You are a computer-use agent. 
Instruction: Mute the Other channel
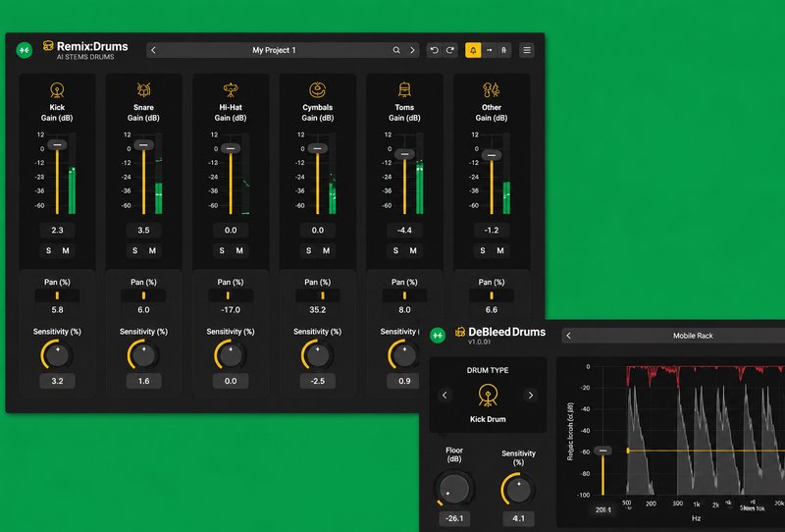(500, 250)
